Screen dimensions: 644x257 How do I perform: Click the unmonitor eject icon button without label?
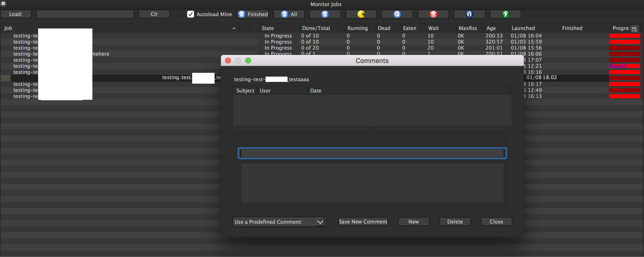coord(325,14)
